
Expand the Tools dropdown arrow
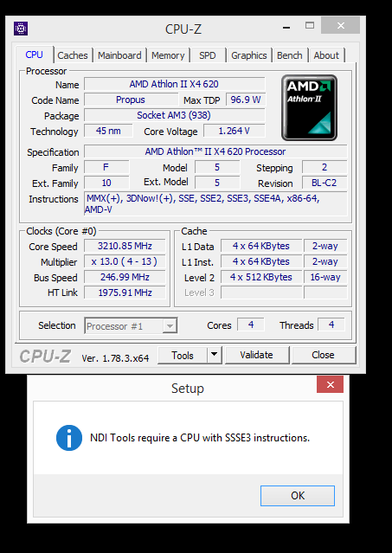(215, 355)
